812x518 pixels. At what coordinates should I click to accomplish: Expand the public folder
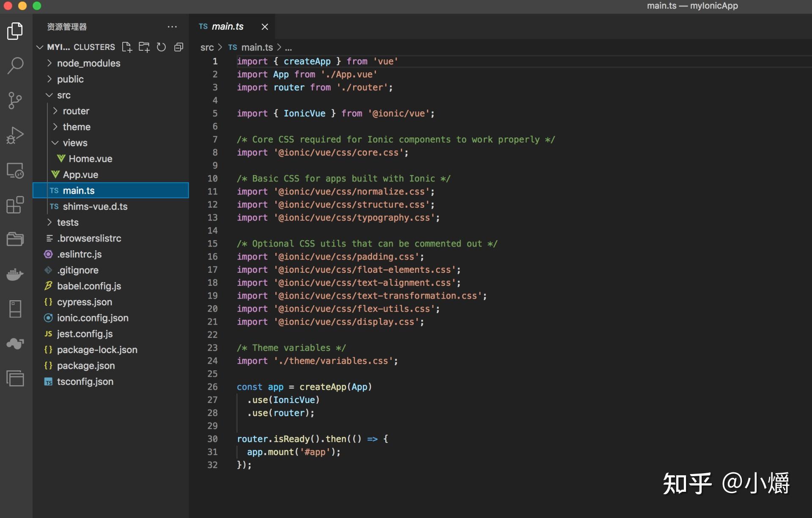[x=111, y=79]
